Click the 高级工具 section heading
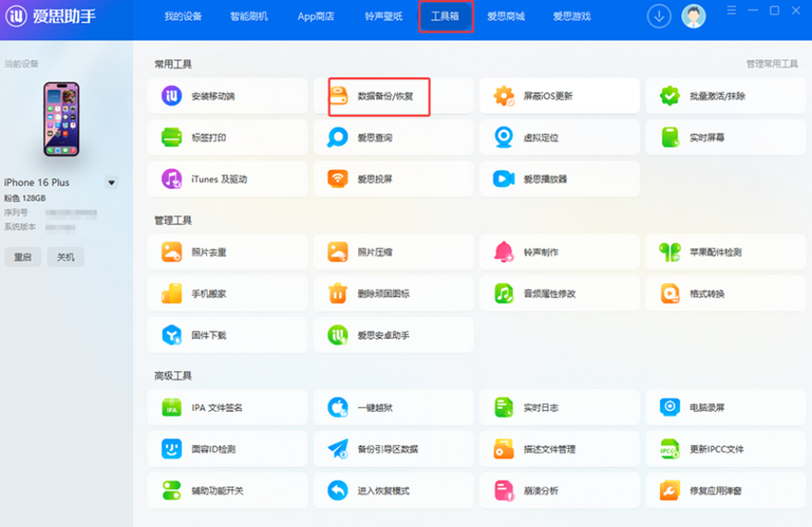 [x=173, y=375]
